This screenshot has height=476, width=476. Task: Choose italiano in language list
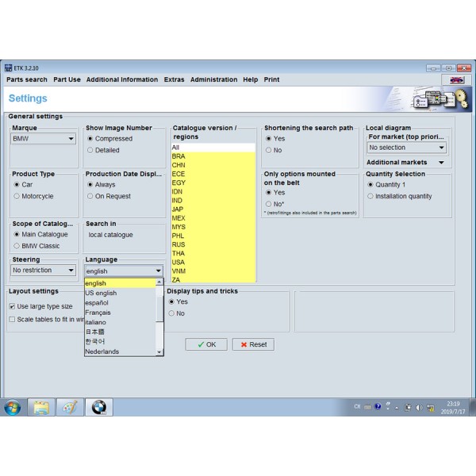click(120, 322)
